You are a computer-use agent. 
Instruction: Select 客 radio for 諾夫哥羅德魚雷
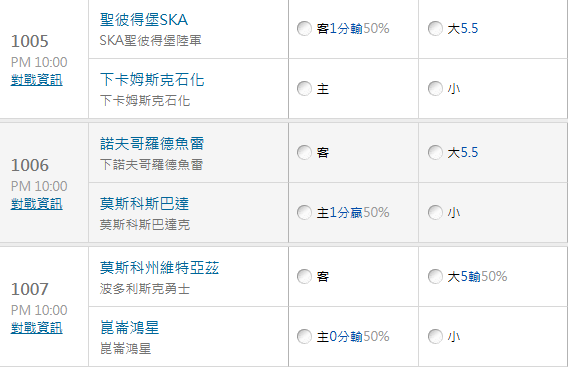(304, 153)
